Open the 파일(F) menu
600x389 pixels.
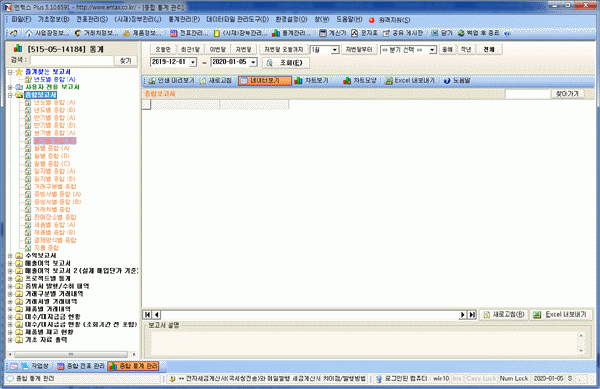click(21, 19)
